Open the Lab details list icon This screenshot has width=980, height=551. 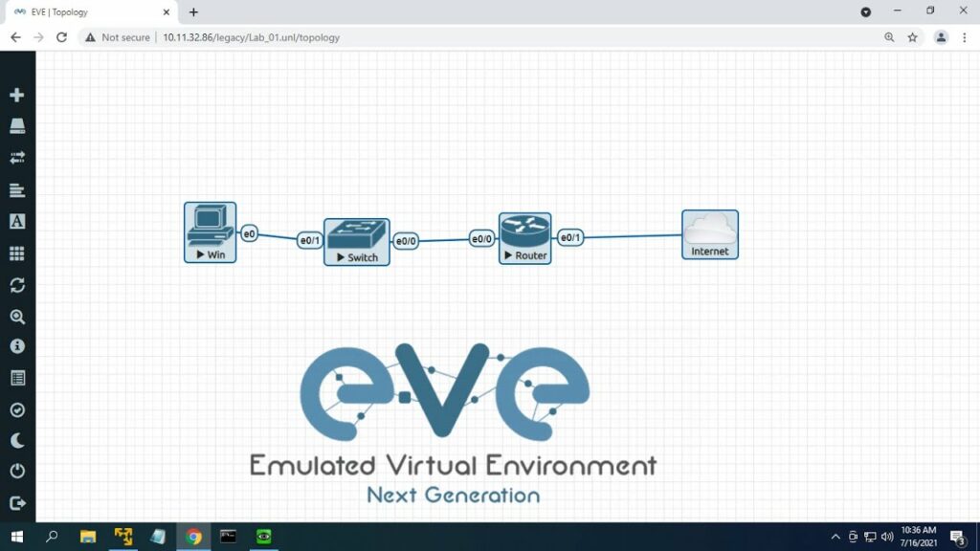click(17, 378)
